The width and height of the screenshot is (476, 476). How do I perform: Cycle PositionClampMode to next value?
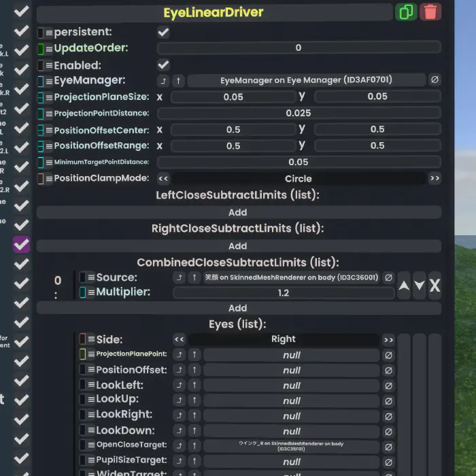435,179
